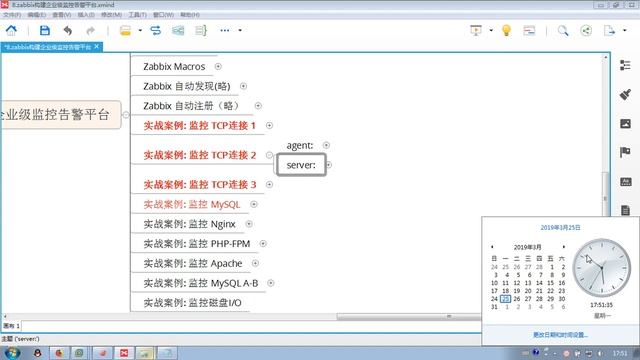Open the Gantt chart view icon
This screenshot has width=640, height=360.
click(529, 30)
